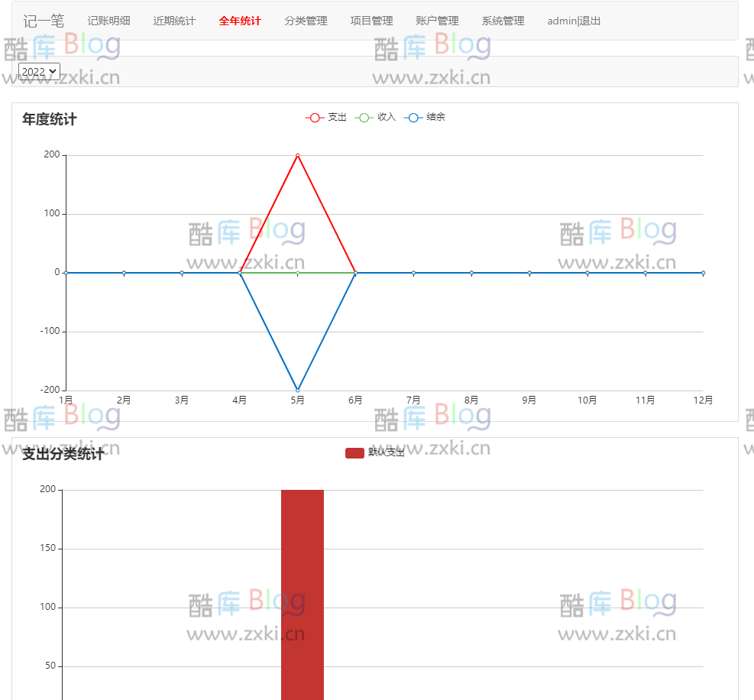Click the red 支出 peak point at 5月

point(298,155)
